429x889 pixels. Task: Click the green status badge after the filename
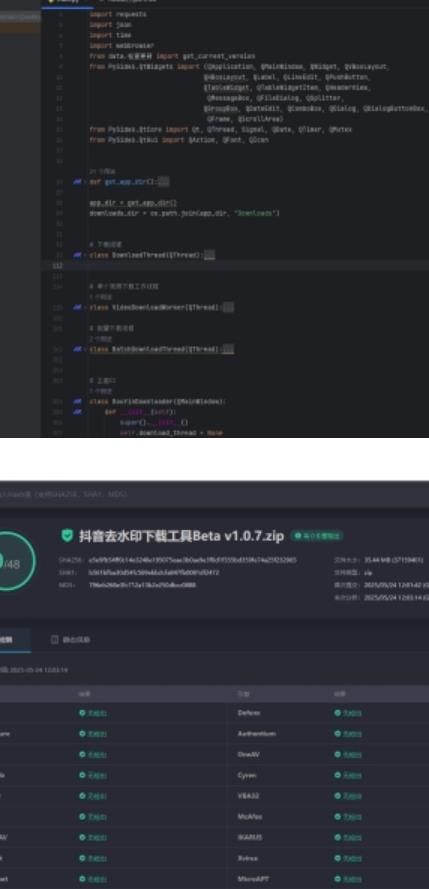(x=317, y=536)
